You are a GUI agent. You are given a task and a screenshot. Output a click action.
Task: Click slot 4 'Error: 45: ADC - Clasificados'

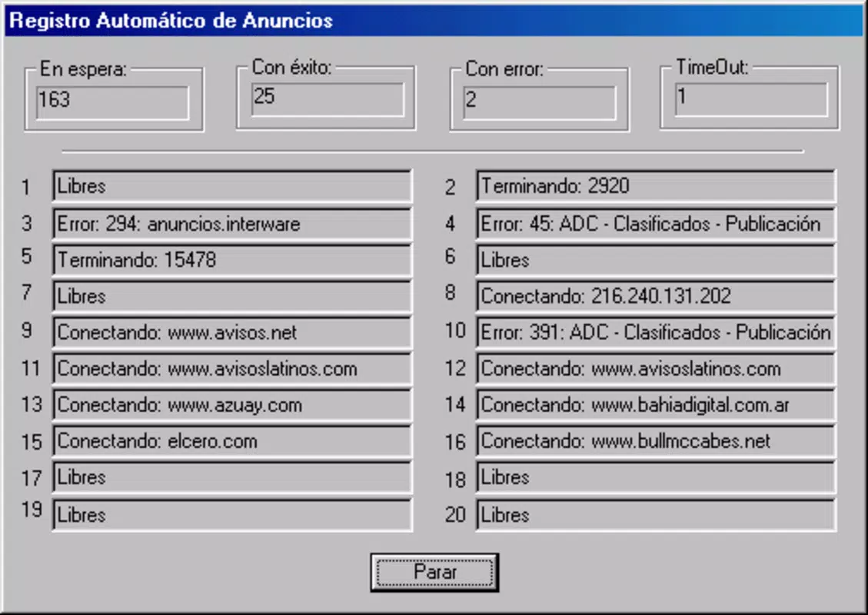[656, 224]
